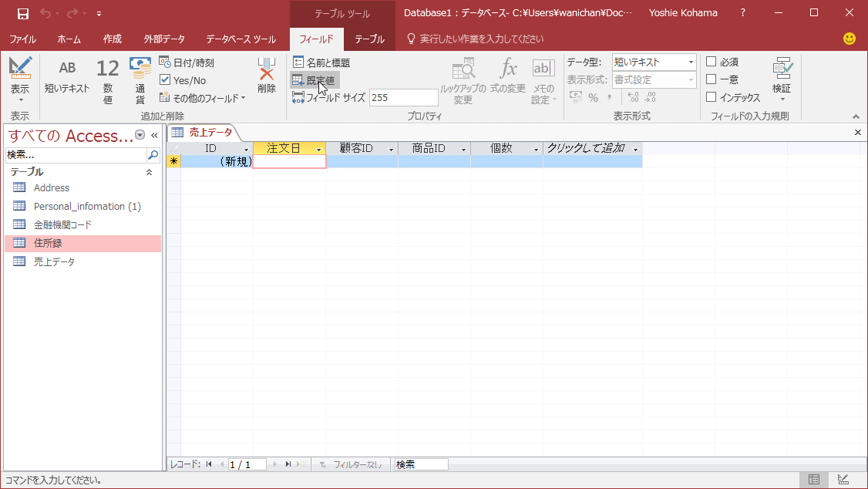This screenshot has width=868, height=489.
Task: Click increase decimals icon
Action: [634, 97]
